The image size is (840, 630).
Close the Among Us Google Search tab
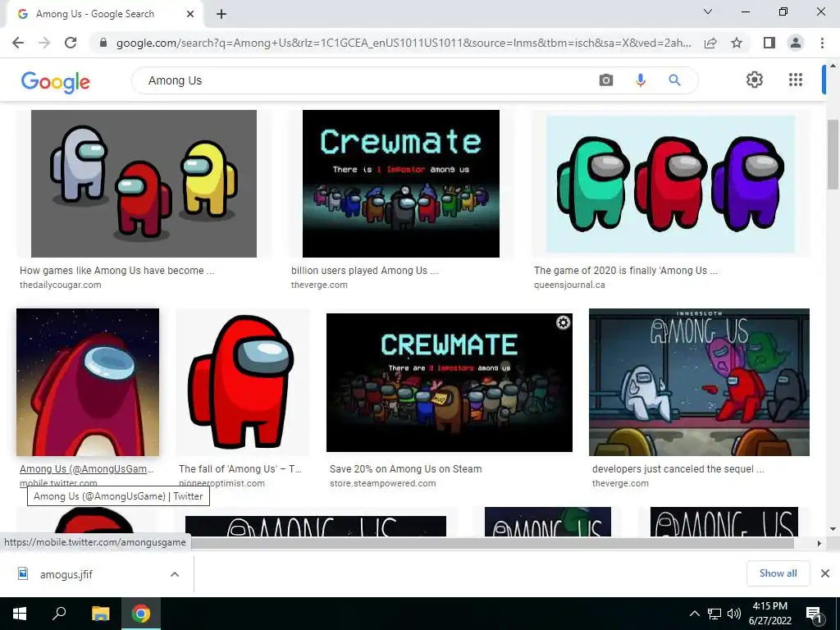[190, 14]
